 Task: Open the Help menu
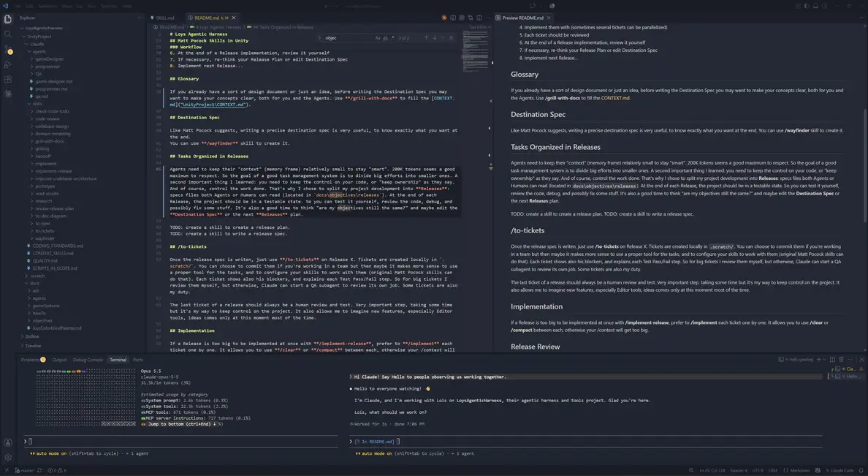[x=127, y=6]
